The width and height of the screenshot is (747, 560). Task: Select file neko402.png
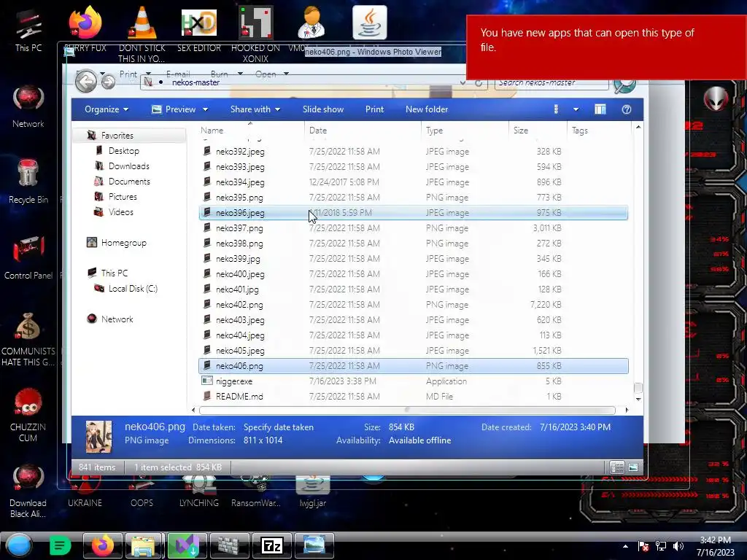point(414,305)
